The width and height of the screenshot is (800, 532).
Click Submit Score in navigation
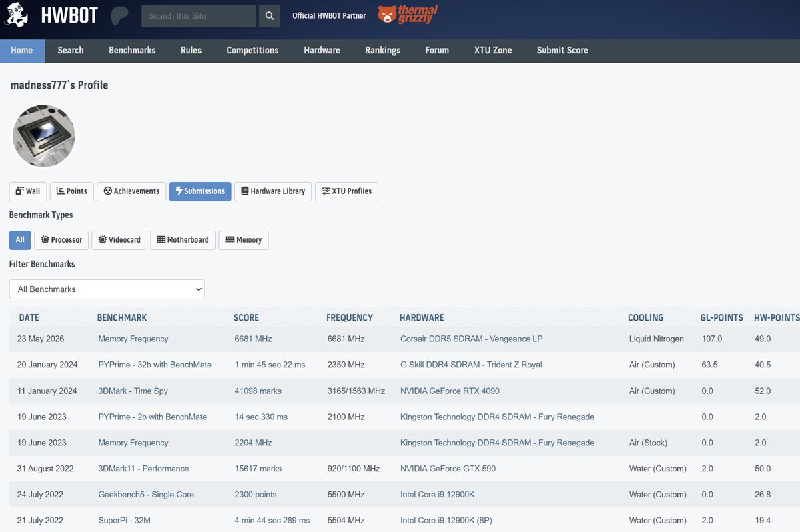(562, 51)
